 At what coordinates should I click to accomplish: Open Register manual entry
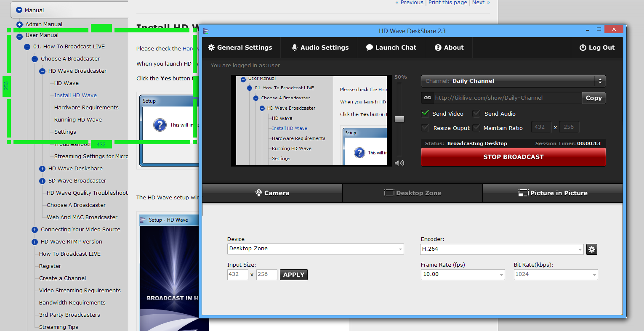50,266
